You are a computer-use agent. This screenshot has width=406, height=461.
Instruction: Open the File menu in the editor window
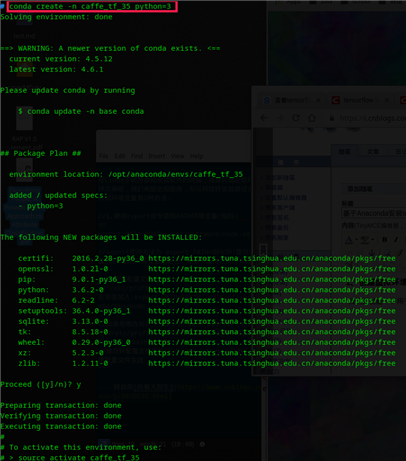coord(104,156)
